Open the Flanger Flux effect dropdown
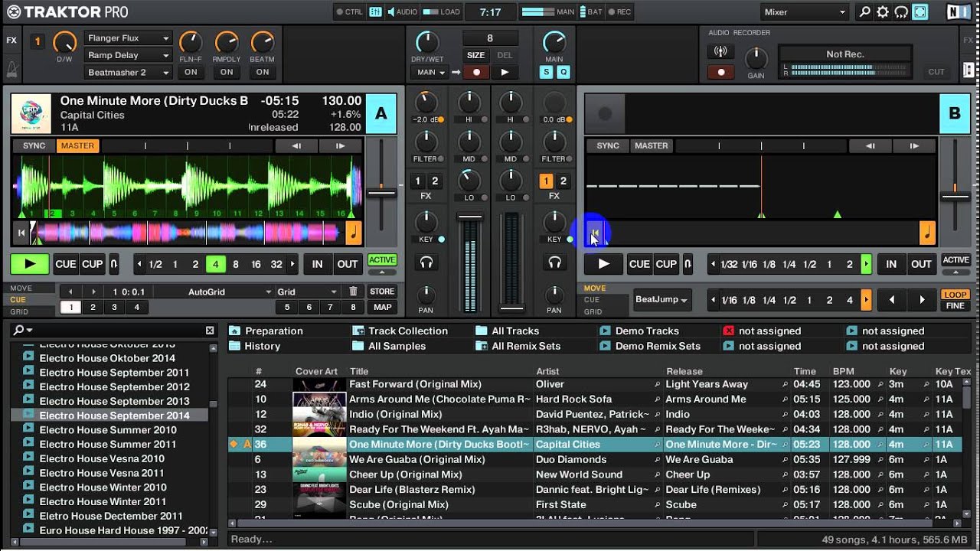 [128, 38]
